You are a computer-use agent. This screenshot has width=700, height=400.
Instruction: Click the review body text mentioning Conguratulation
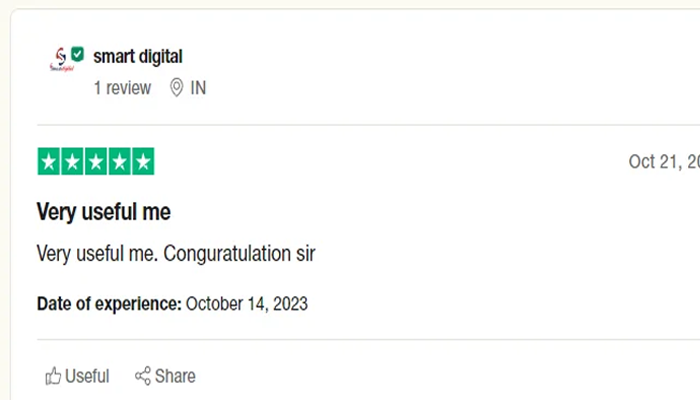176,254
